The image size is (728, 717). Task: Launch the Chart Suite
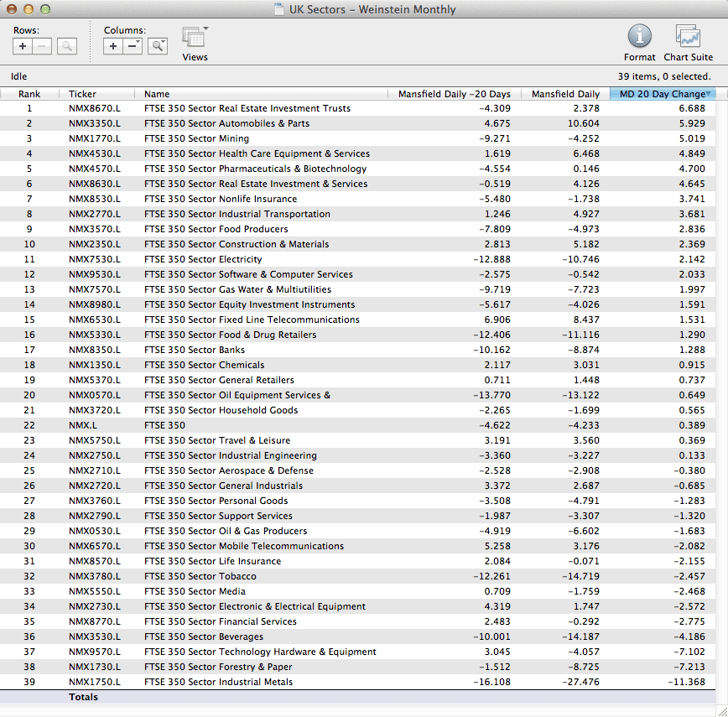point(688,42)
